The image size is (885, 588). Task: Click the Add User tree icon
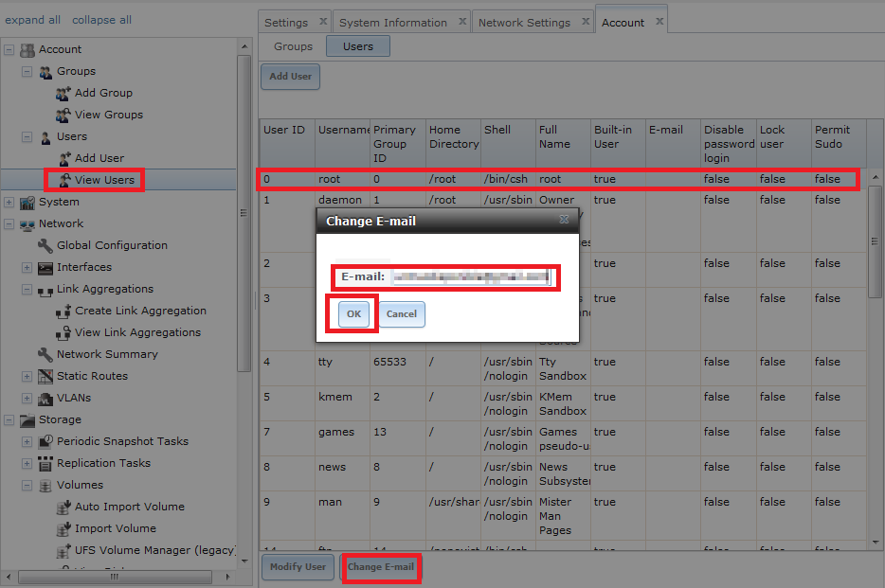(63, 158)
